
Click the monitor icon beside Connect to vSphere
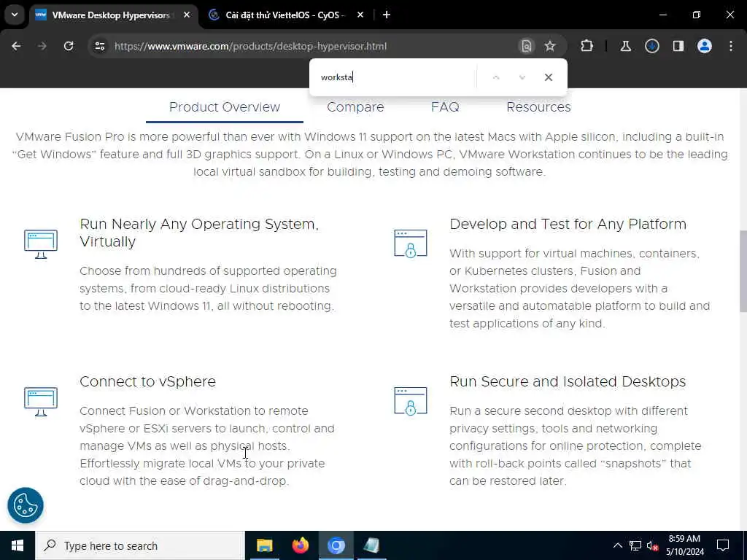coord(41,402)
